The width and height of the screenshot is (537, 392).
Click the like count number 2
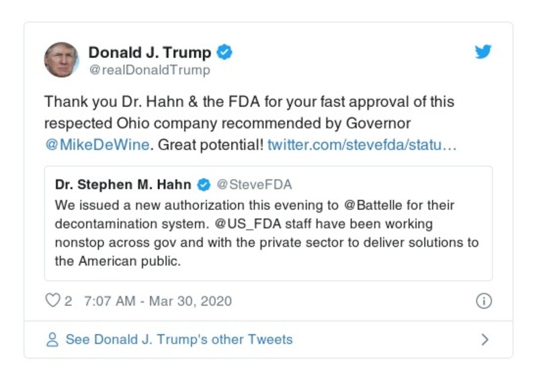pyautogui.click(x=69, y=301)
